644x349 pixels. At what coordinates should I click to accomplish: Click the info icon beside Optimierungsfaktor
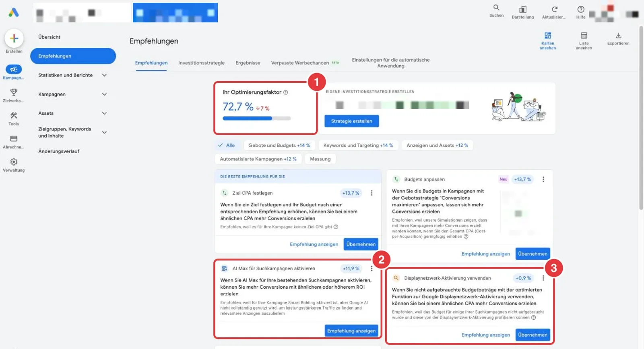(x=285, y=92)
